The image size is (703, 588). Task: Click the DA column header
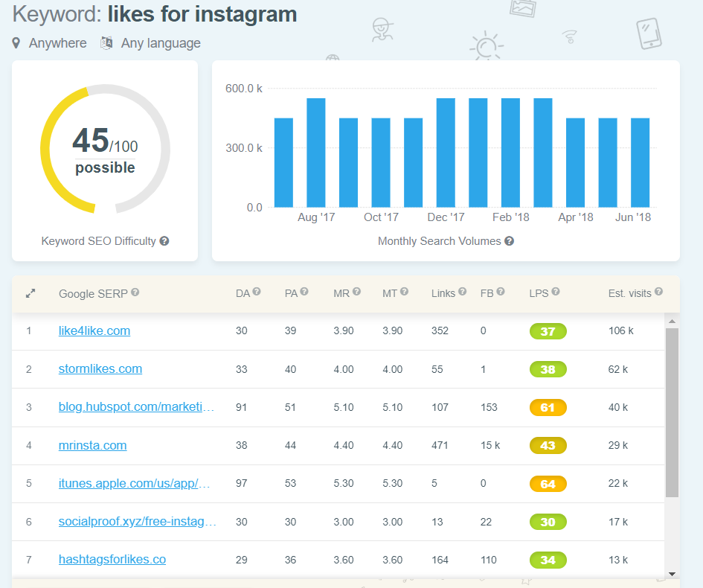pos(243,294)
